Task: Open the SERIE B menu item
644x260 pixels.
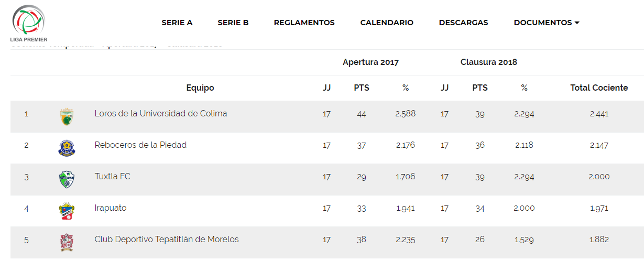Action: [x=233, y=23]
